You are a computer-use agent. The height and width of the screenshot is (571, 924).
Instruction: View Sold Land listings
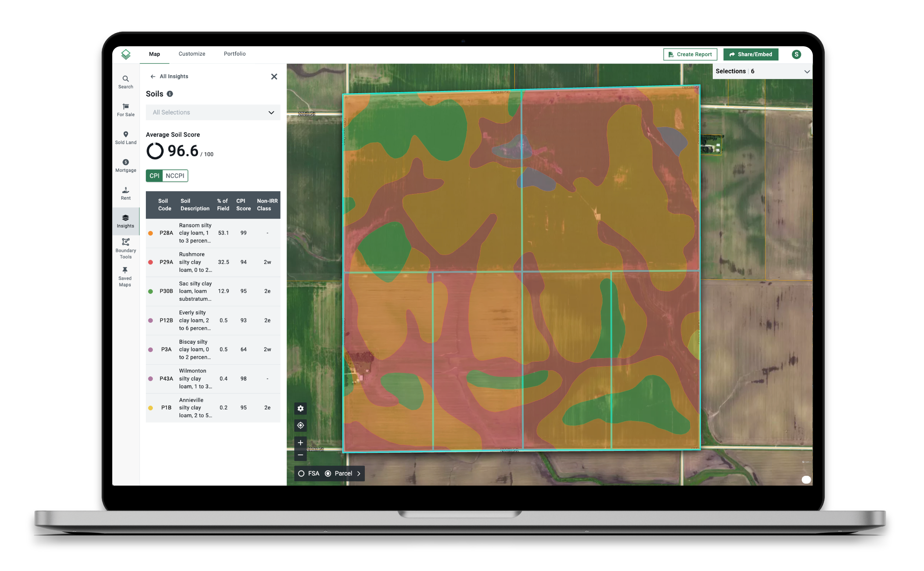125,137
